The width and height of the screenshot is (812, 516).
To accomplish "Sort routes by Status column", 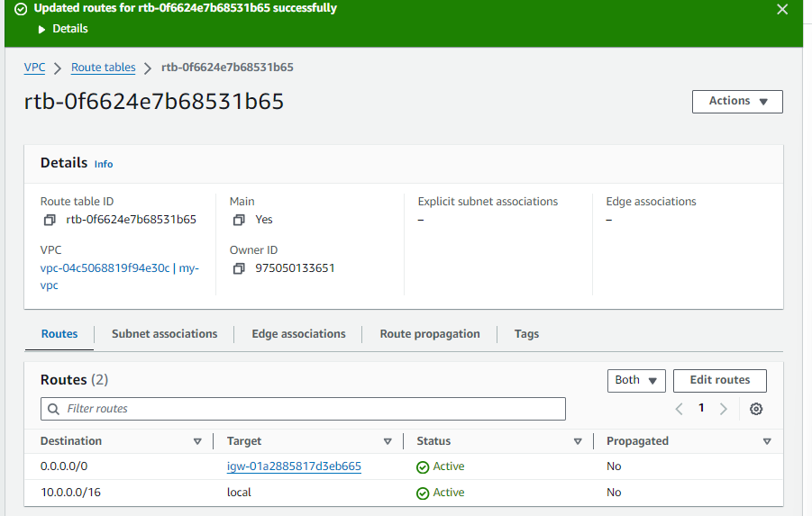I will 578,441.
